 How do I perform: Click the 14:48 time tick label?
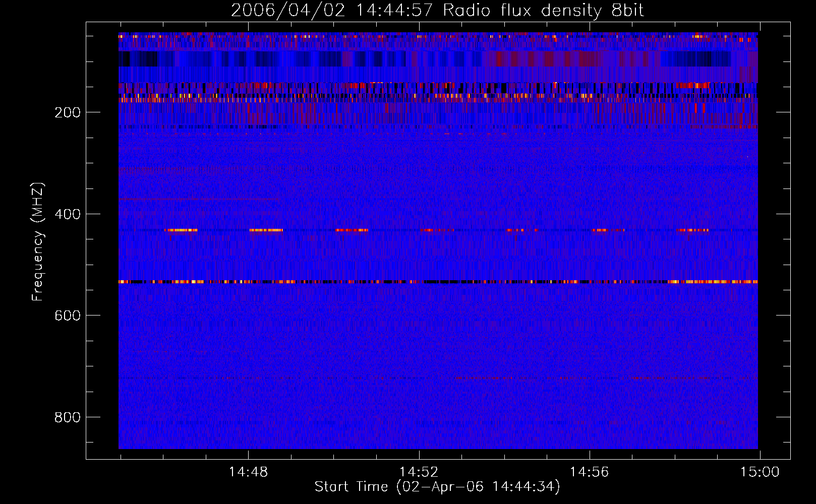248,472
